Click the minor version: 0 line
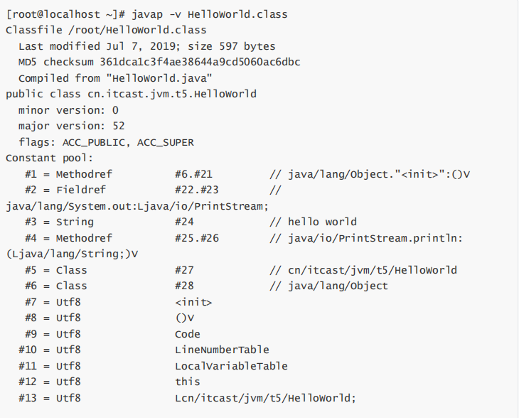Viewport: 519px width, 420px height. (x=68, y=110)
